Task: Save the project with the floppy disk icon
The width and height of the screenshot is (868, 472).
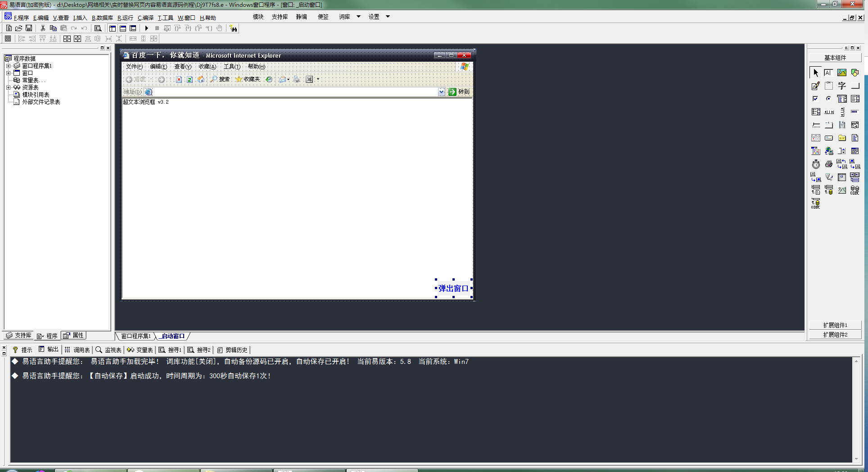Action: click(29, 28)
